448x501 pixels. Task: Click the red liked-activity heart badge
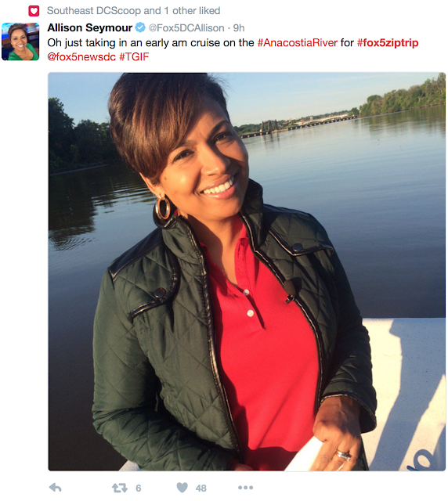[x=34, y=11]
